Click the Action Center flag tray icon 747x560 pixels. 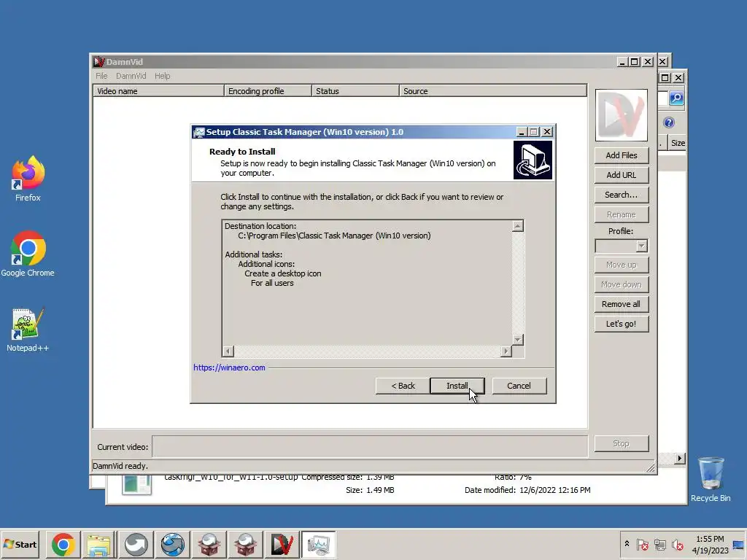click(x=642, y=544)
